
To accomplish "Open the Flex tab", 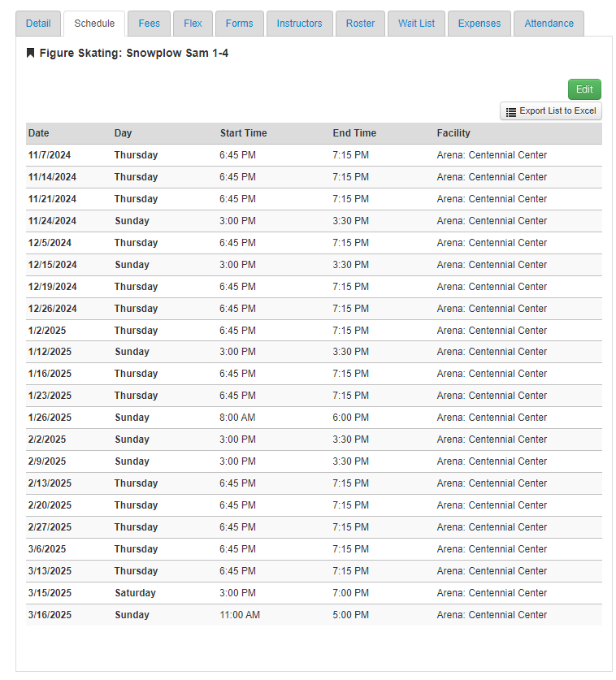I will point(193,24).
